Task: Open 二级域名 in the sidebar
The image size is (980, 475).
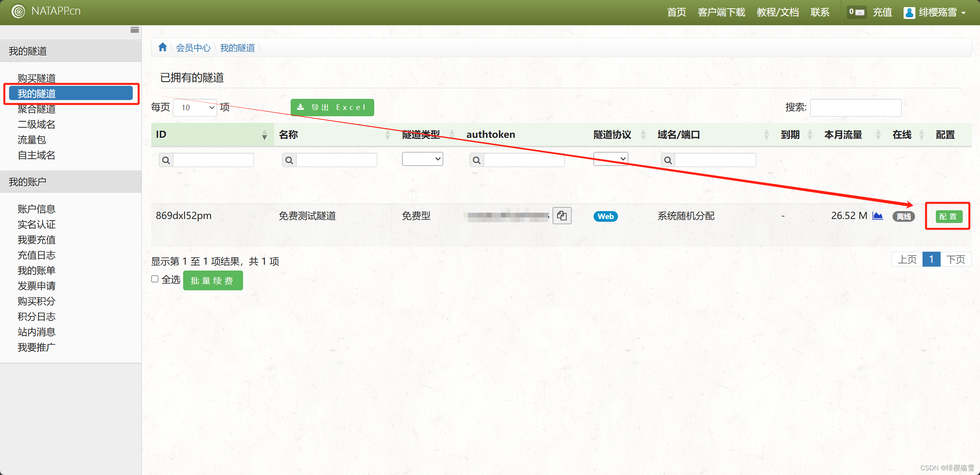Action: point(37,124)
